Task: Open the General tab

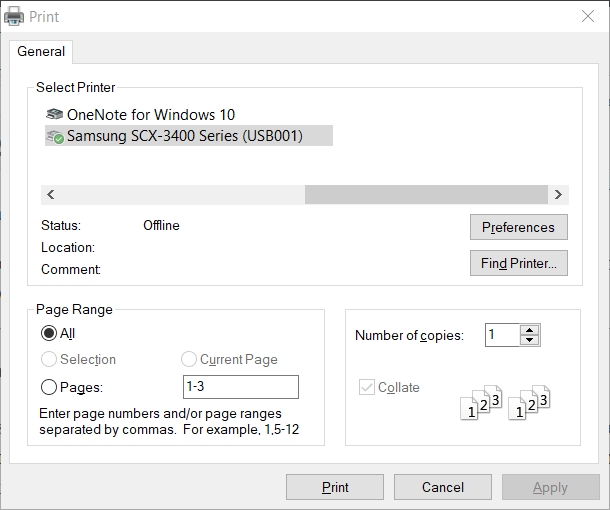Action: click(x=41, y=51)
